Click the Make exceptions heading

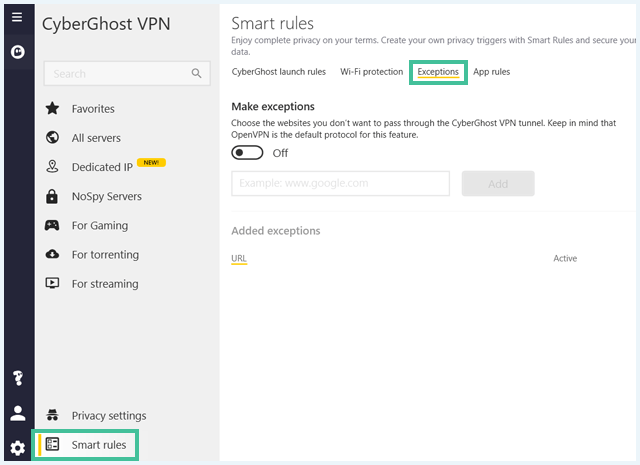pyautogui.click(x=273, y=107)
